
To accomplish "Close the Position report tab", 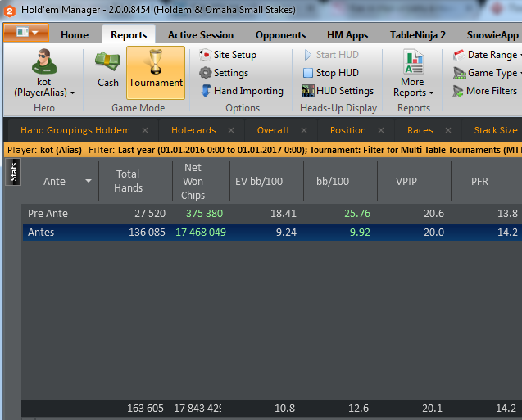I will click(381, 130).
